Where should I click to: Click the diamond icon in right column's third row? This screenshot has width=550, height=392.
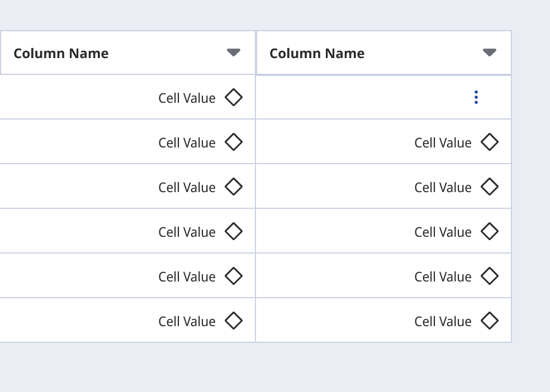tap(489, 187)
